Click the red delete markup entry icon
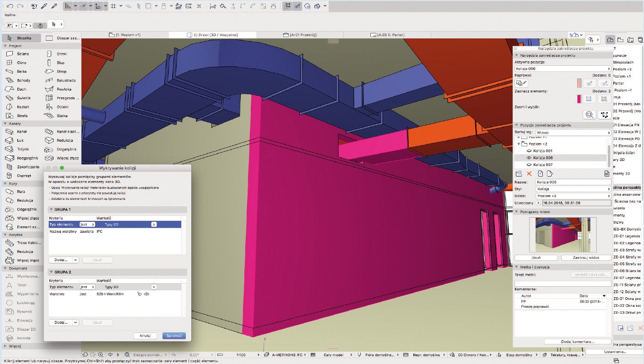This screenshot has height=364, width=644. pos(530,174)
